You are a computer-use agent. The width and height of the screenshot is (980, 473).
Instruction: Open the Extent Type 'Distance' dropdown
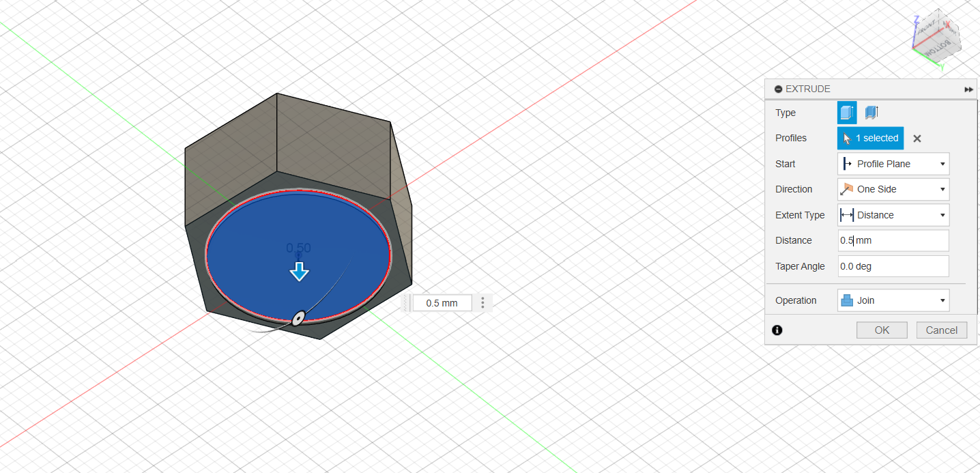(x=893, y=215)
